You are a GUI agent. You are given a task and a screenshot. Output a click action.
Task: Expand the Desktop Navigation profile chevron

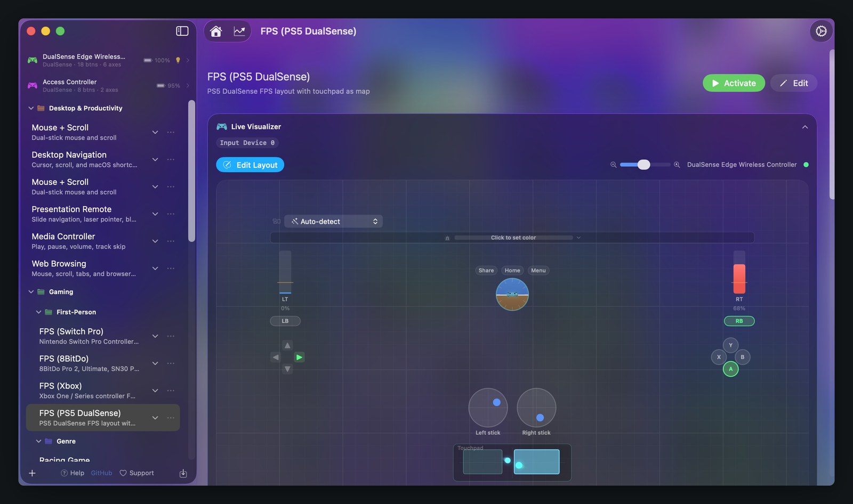pos(155,159)
